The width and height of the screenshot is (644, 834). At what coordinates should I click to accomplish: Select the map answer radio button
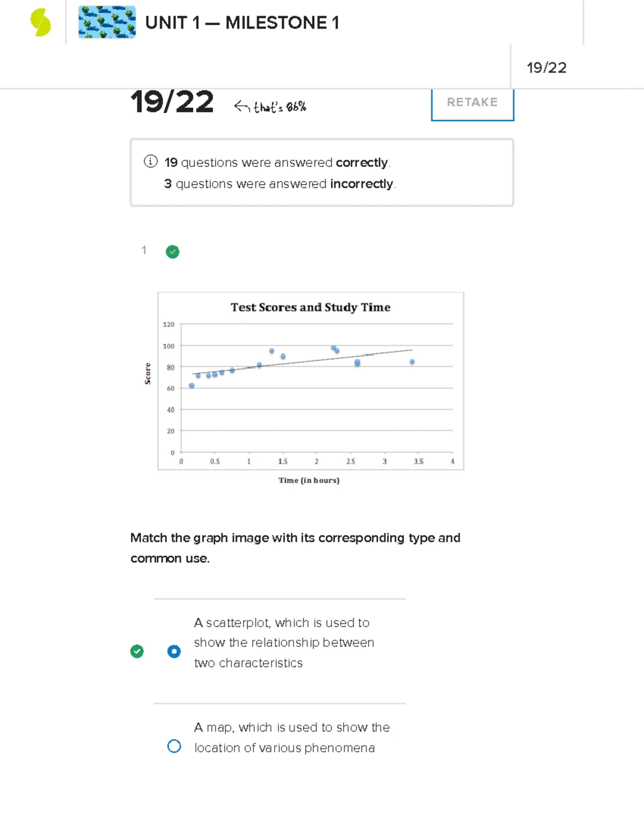tap(173, 746)
